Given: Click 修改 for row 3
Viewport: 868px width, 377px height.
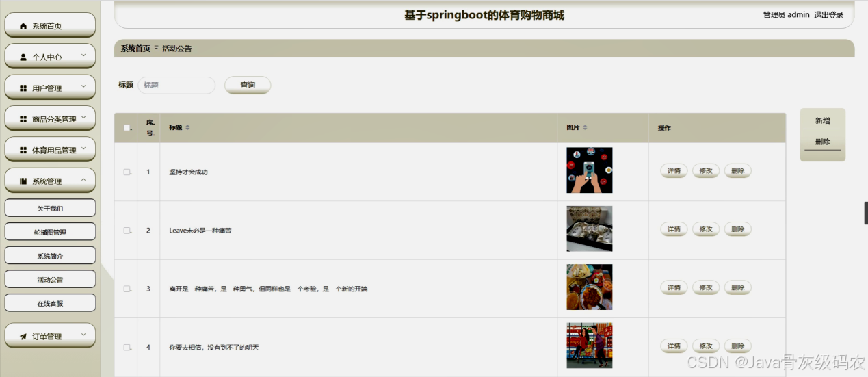Looking at the screenshot, I should tap(706, 288).
